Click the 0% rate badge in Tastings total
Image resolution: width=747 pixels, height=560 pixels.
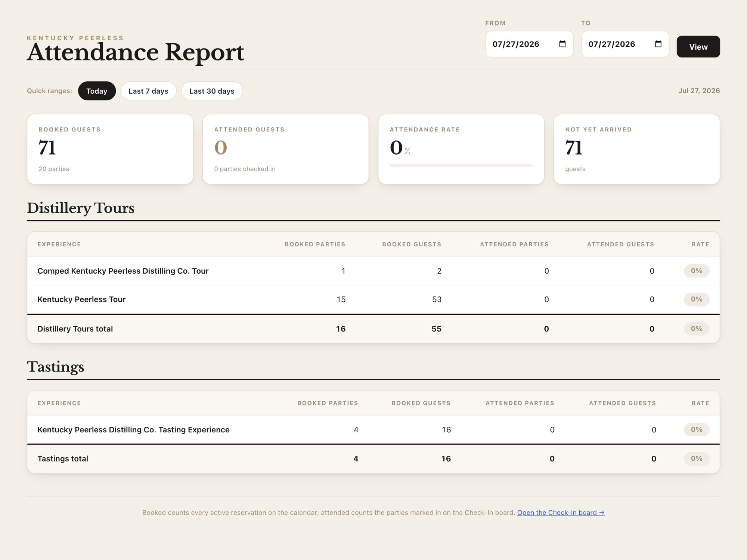[697, 458]
